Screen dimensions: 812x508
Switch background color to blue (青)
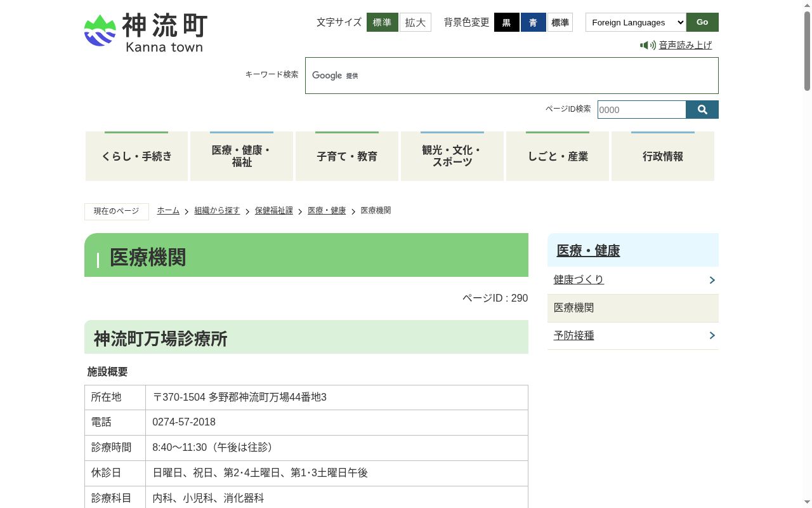[x=534, y=22]
